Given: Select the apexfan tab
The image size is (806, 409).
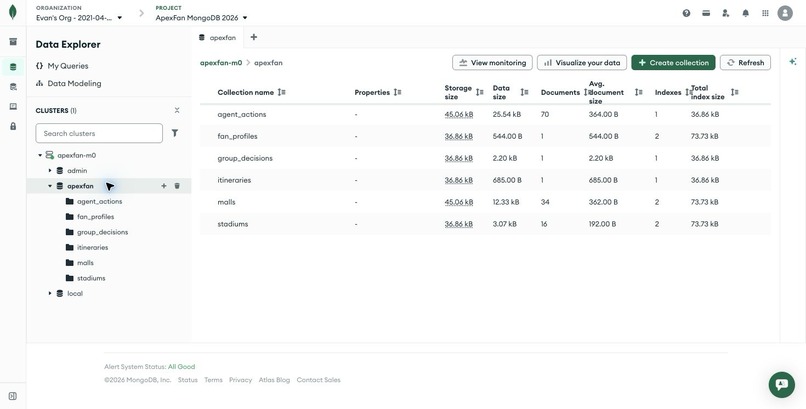Looking at the screenshot, I should pyautogui.click(x=217, y=38).
